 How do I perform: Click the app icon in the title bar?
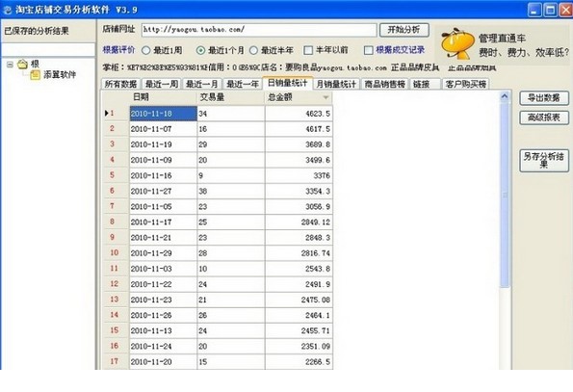(x=7, y=10)
